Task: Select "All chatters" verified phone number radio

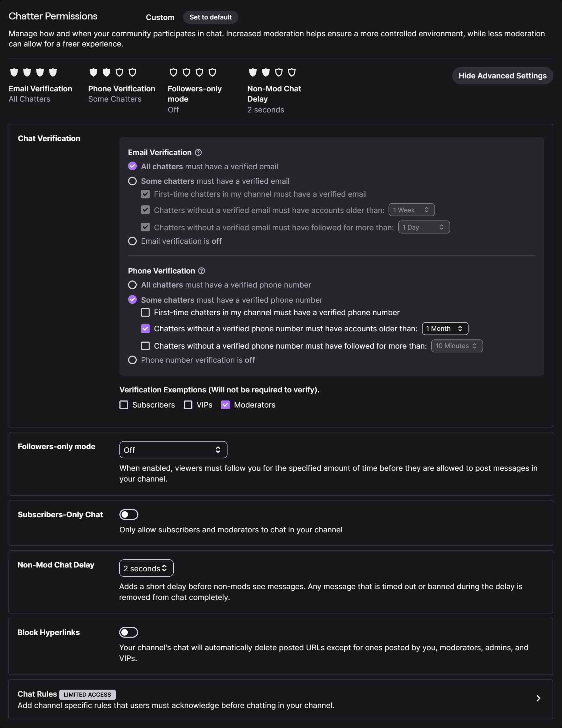Action: (x=132, y=285)
